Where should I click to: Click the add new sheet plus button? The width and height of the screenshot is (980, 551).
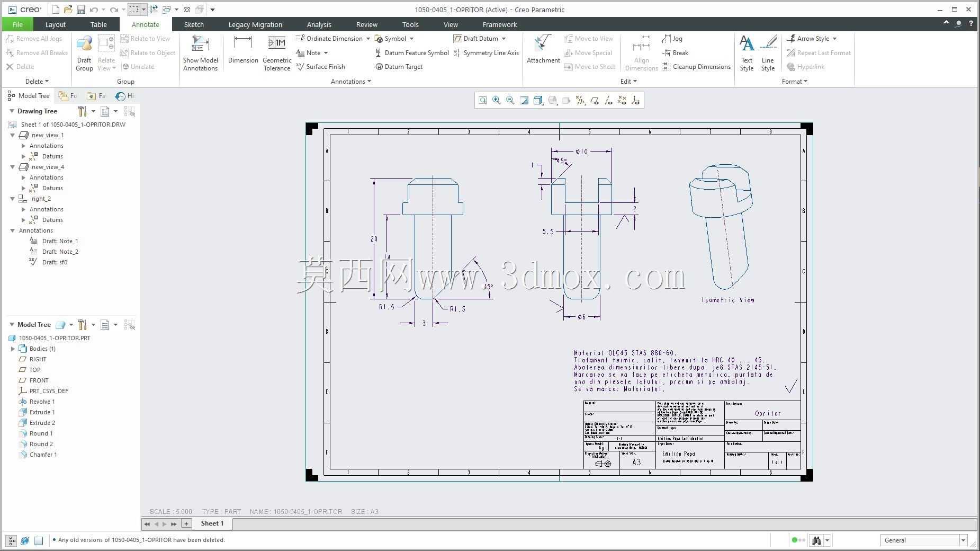click(186, 523)
